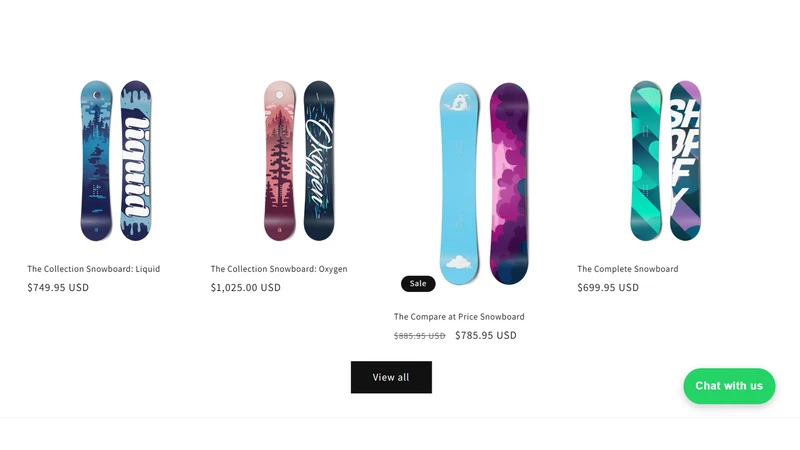The width and height of the screenshot is (800, 450).
Task: Select the light blue cloud snowboard image
Action: (x=459, y=184)
